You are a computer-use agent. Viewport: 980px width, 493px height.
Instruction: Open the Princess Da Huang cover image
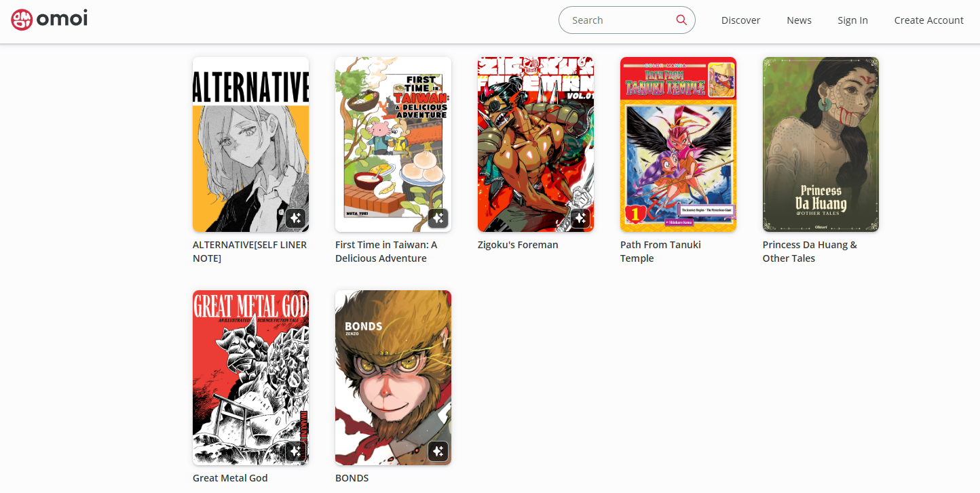(x=821, y=144)
